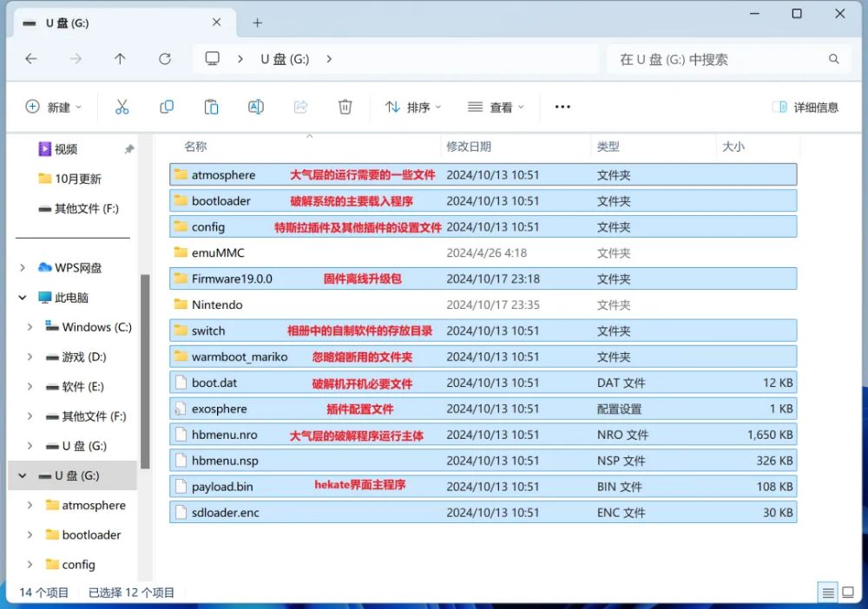Click the back navigation arrow

tap(31, 59)
